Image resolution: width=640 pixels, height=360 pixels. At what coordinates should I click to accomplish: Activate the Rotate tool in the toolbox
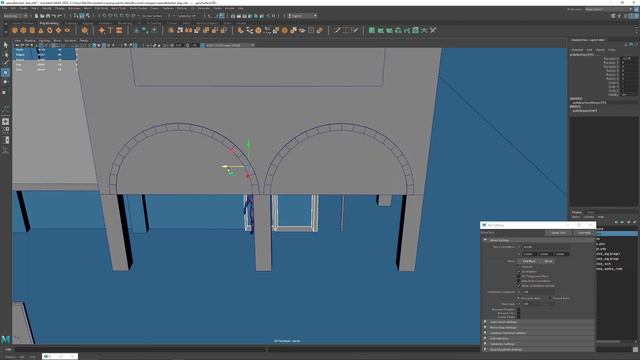click(x=5, y=82)
